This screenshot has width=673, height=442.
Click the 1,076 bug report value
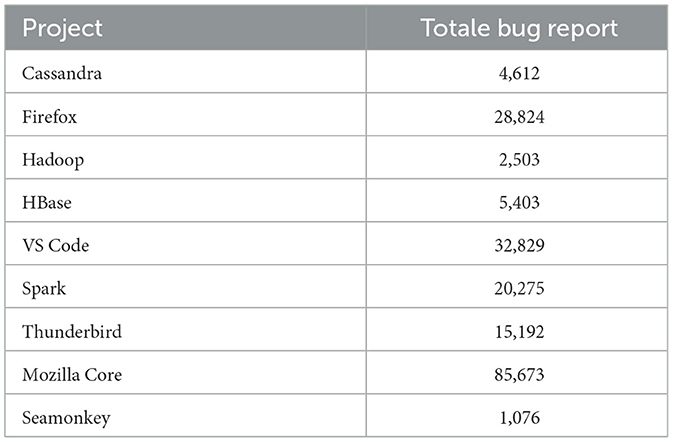[519, 418]
